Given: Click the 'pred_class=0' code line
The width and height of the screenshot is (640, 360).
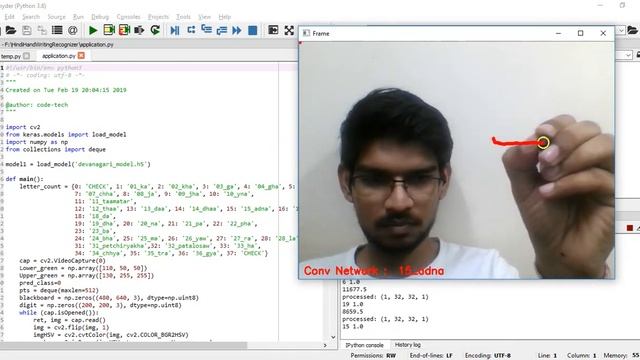Looking at the screenshot, I should point(40,282).
